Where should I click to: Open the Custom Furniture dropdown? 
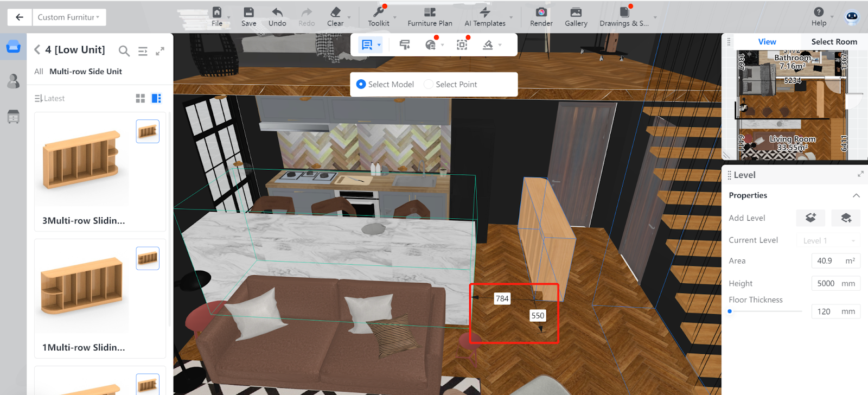(x=68, y=17)
